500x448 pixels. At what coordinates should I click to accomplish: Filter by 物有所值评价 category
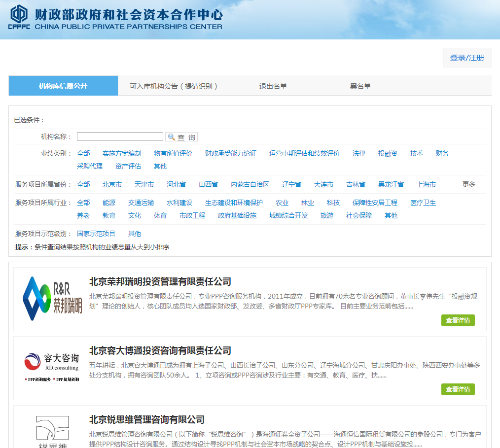pos(173,153)
